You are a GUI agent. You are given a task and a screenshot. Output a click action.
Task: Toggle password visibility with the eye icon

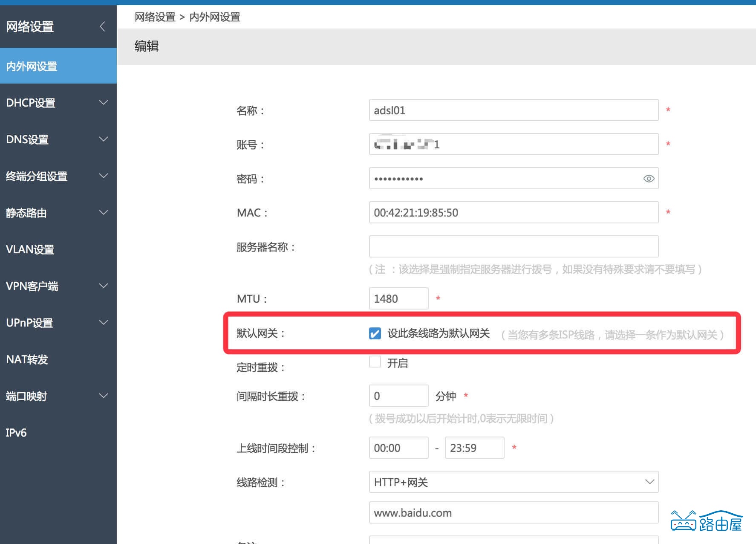pyautogui.click(x=648, y=178)
